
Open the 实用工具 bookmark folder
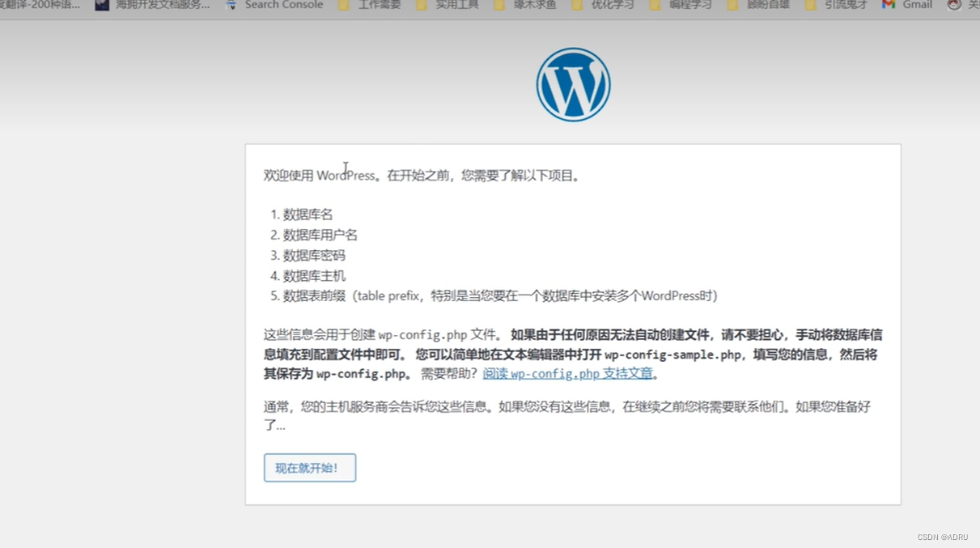[x=448, y=5]
